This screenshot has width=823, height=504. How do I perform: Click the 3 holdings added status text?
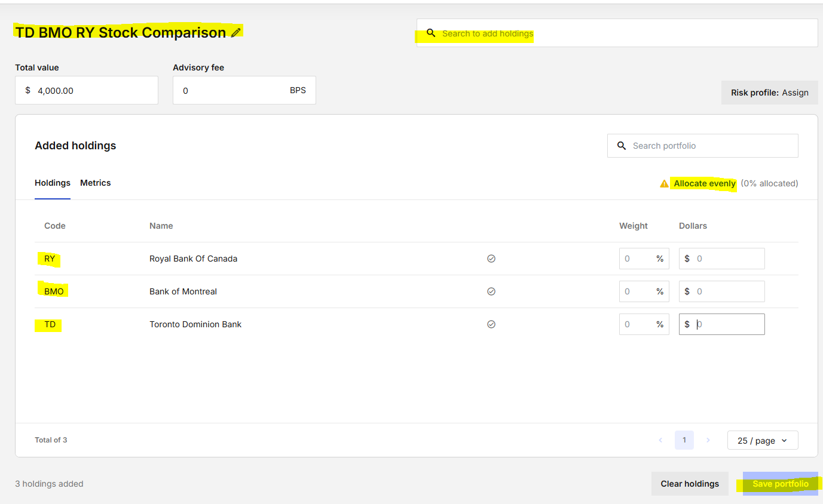click(49, 484)
